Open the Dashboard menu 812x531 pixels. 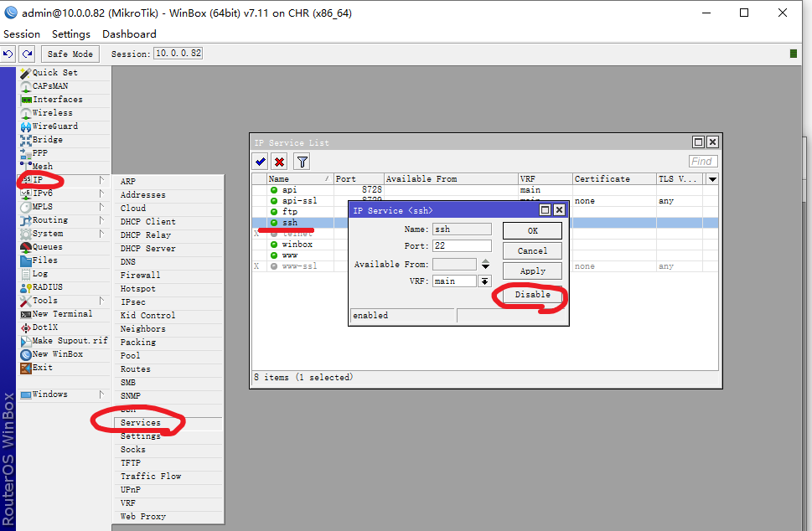129,34
